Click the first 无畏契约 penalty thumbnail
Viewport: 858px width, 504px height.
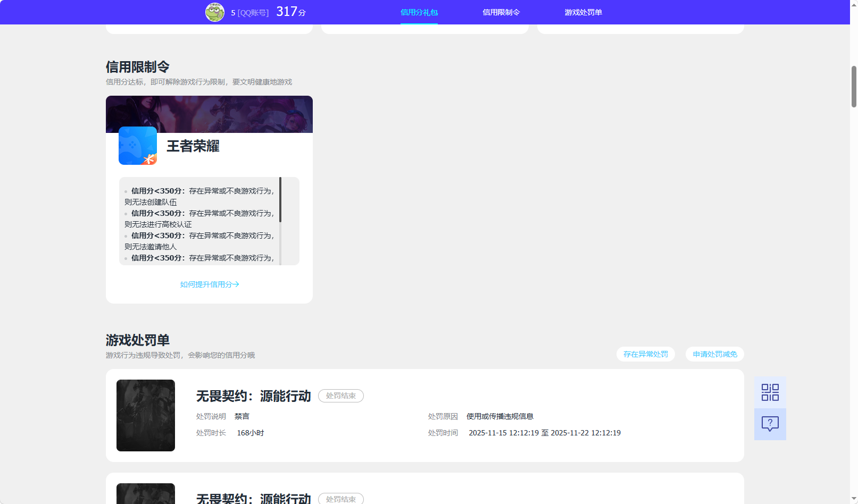click(x=145, y=415)
